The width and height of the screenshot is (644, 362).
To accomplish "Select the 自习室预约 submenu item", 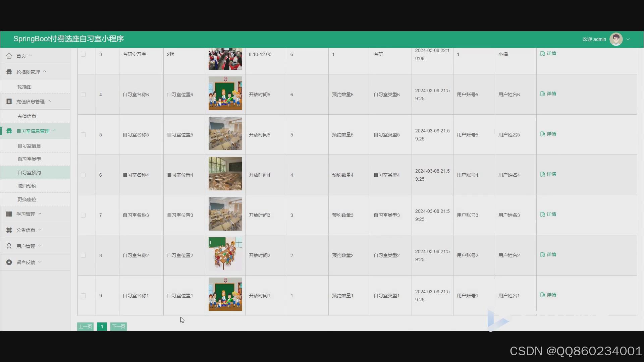I will 35,173.
